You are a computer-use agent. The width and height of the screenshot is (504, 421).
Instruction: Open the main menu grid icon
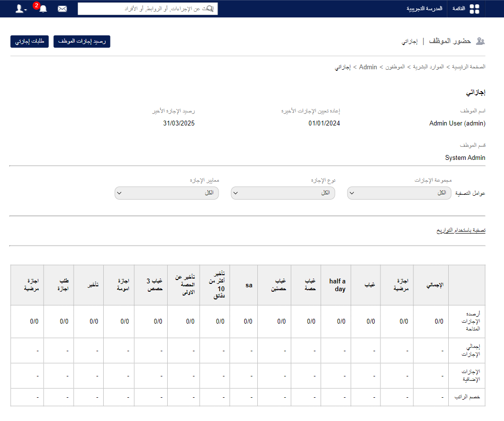pyautogui.click(x=474, y=9)
